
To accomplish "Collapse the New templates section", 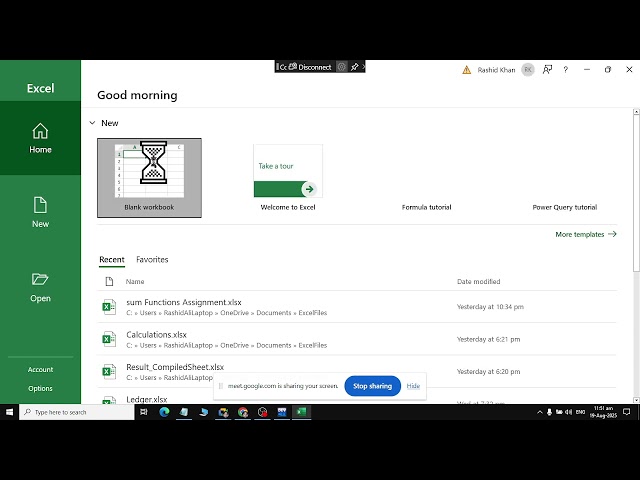I will click(92, 123).
